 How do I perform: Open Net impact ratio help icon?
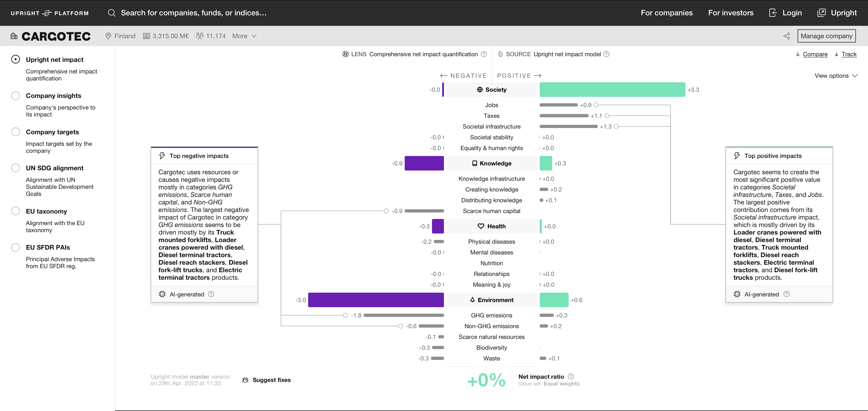[x=571, y=377]
